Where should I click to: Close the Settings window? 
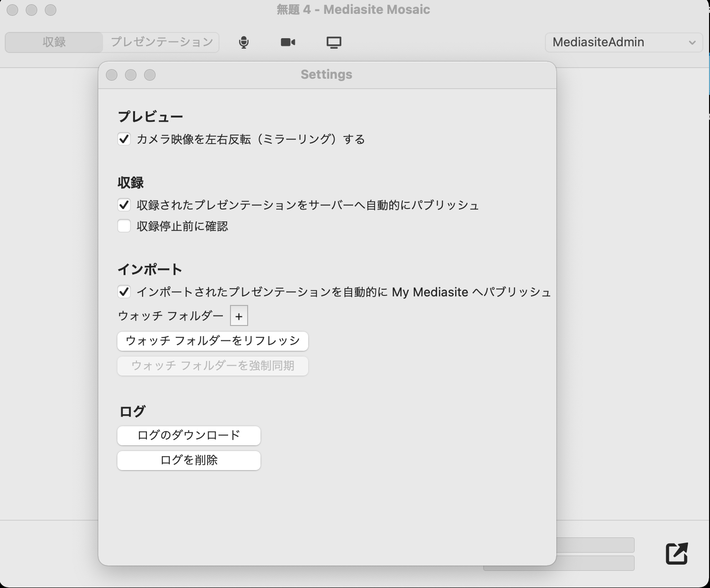(112, 75)
